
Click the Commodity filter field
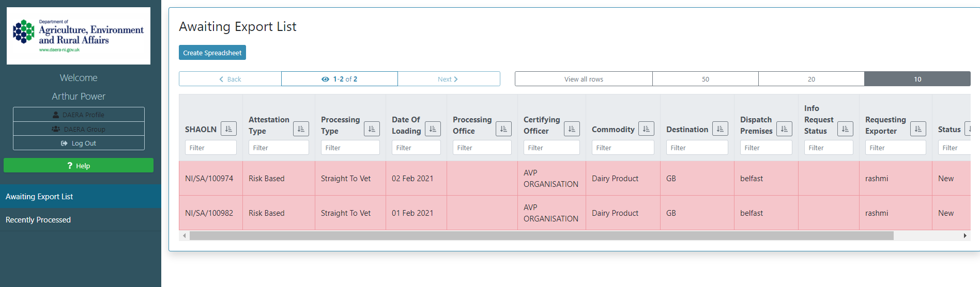(x=623, y=148)
